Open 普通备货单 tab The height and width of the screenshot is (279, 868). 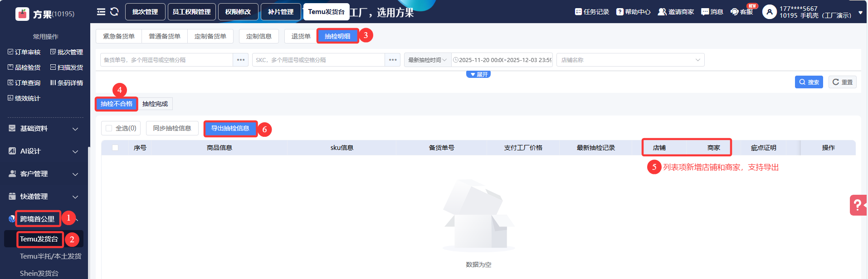click(x=165, y=36)
